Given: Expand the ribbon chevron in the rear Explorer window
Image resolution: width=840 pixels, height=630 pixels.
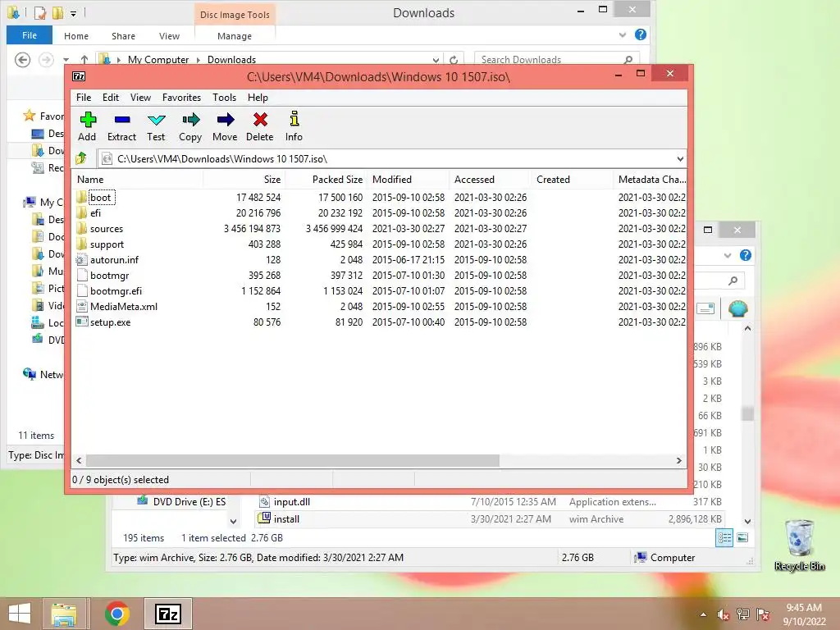Looking at the screenshot, I should 728,256.
